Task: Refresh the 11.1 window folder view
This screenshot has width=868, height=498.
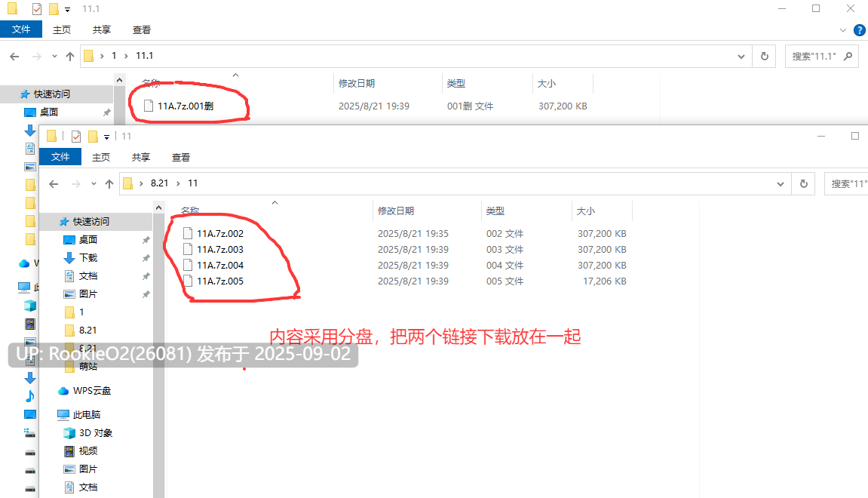Action: point(765,56)
